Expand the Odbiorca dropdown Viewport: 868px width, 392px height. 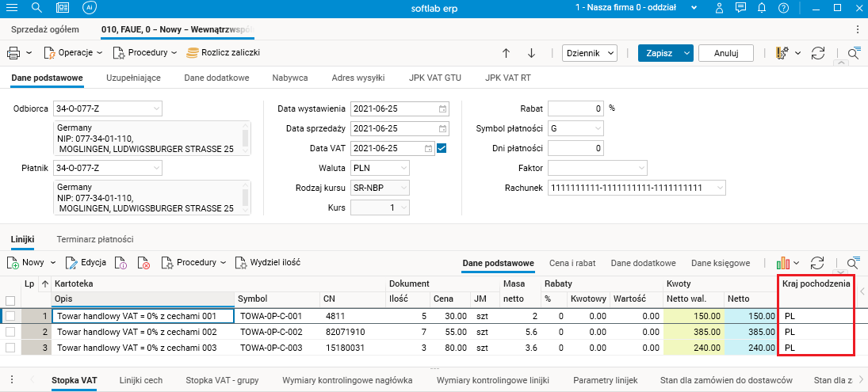click(156, 109)
